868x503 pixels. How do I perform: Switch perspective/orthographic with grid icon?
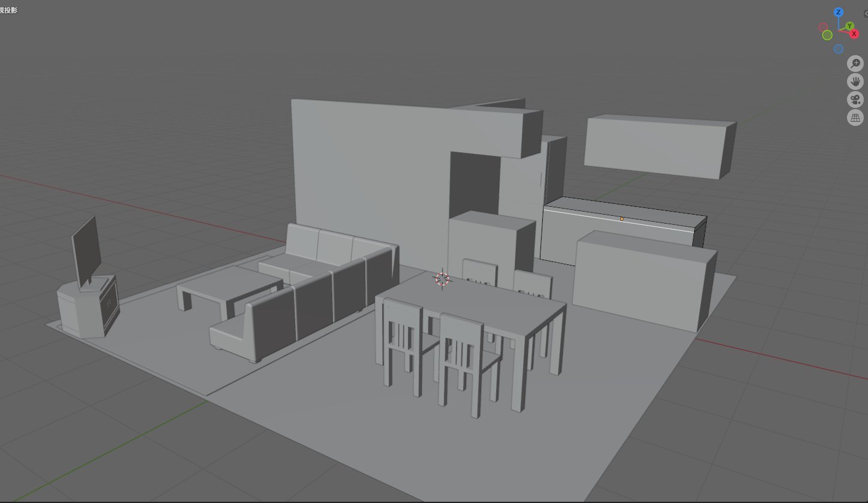pos(855,118)
